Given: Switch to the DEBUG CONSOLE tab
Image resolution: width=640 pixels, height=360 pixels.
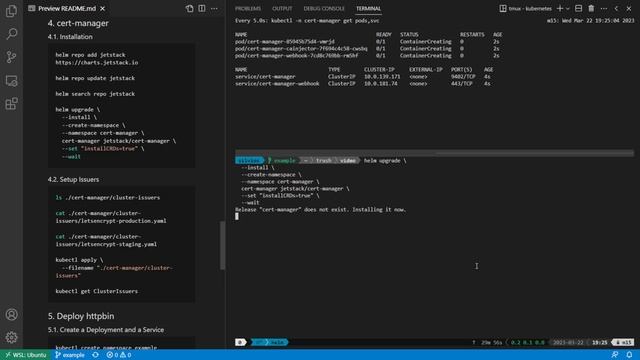Looking at the screenshot, I should (324, 9).
